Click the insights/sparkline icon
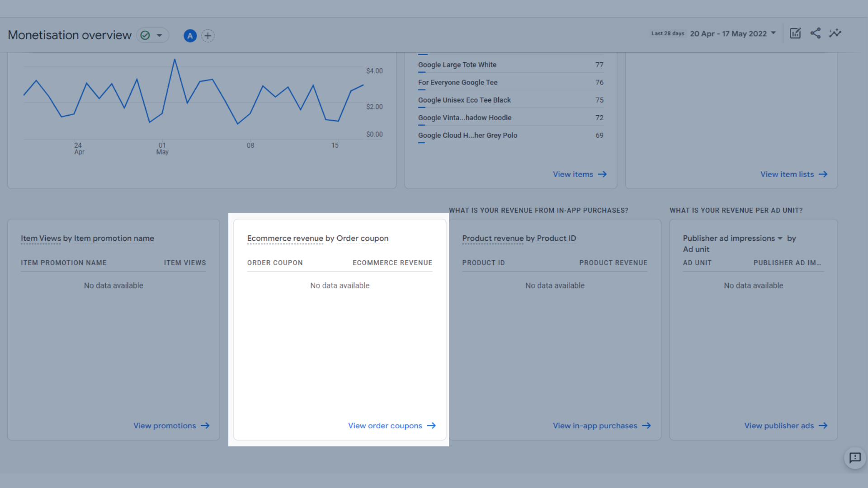868x488 pixels. [835, 33]
